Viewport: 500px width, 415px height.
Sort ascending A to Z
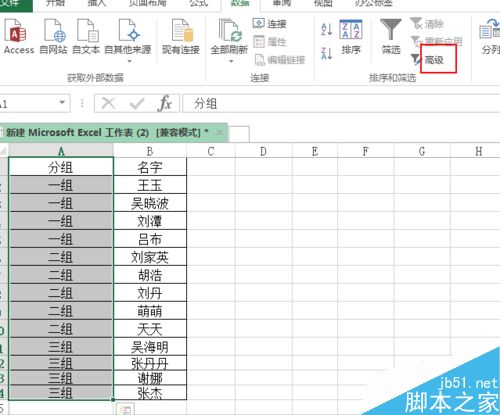[x=326, y=29]
